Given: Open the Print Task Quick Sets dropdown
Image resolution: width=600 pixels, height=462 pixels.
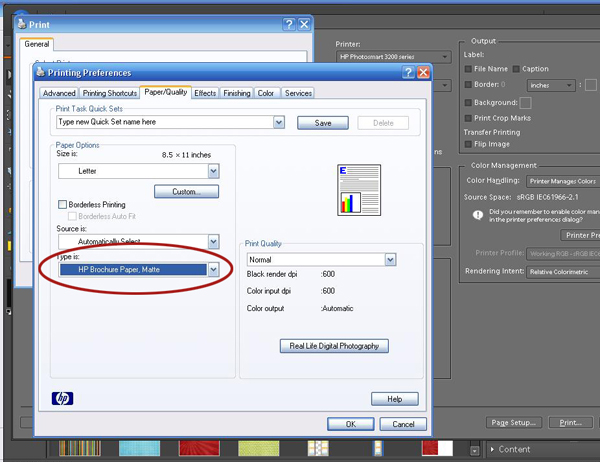Looking at the screenshot, I should tap(279, 122).
